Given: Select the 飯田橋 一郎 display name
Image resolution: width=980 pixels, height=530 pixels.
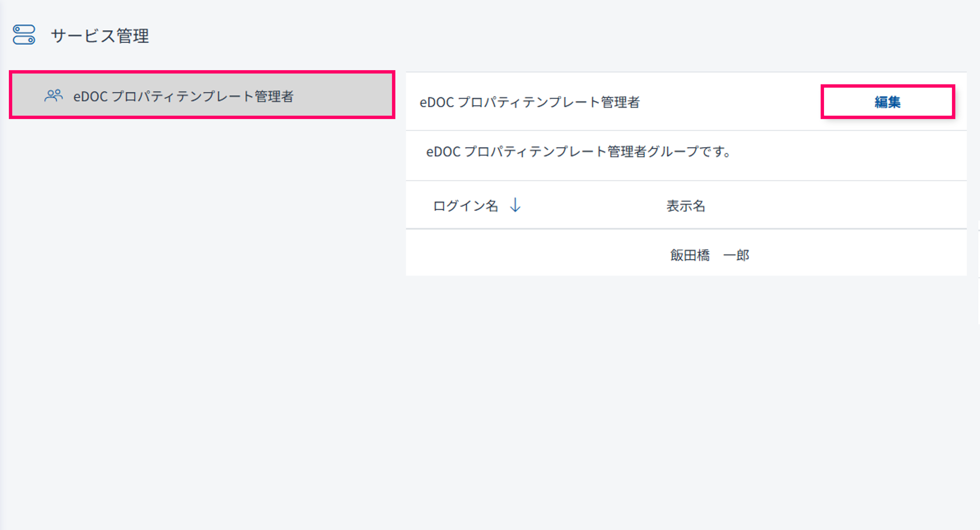Looking at the screenshot, I should tap(709, 255).
